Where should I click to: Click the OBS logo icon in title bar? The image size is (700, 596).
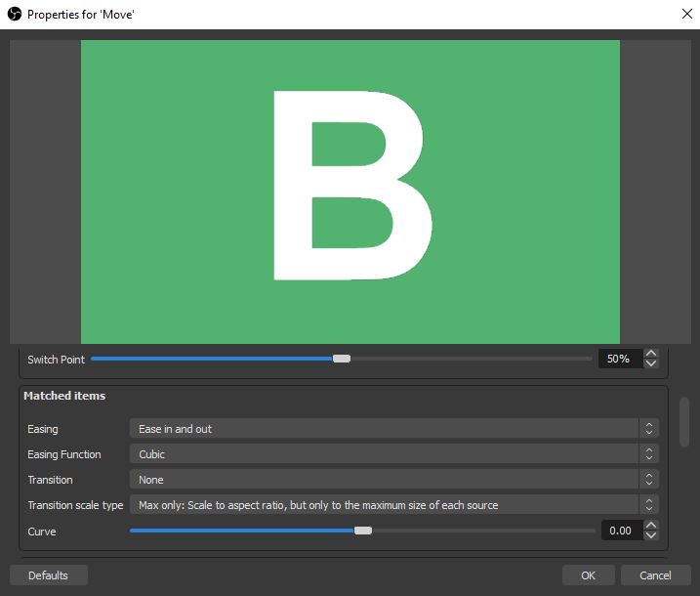click(x=15, y=14)
